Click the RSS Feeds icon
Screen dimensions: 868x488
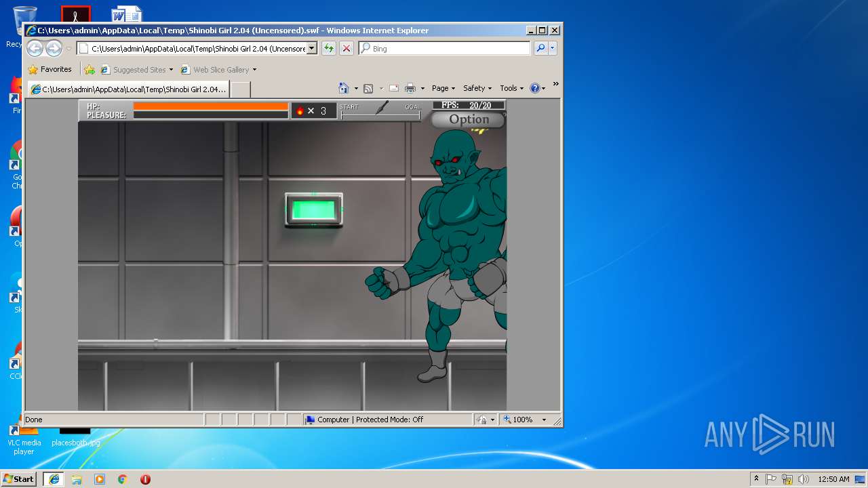pyautogui.click(x=368, y=88)
